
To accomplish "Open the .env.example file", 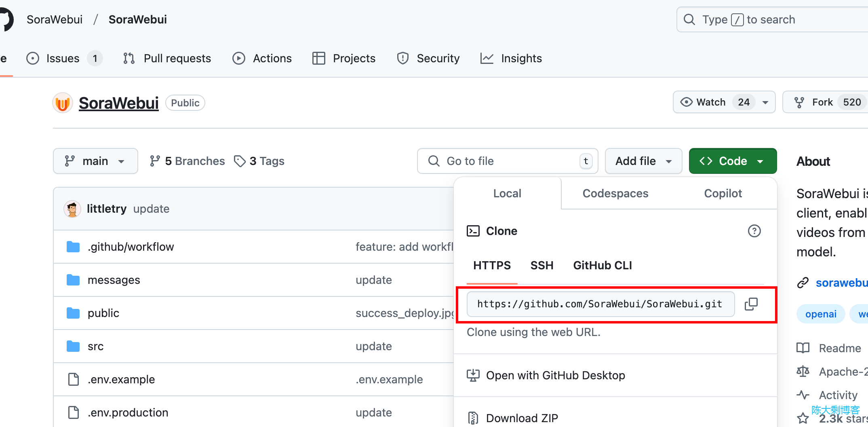I will pos(121,379).
